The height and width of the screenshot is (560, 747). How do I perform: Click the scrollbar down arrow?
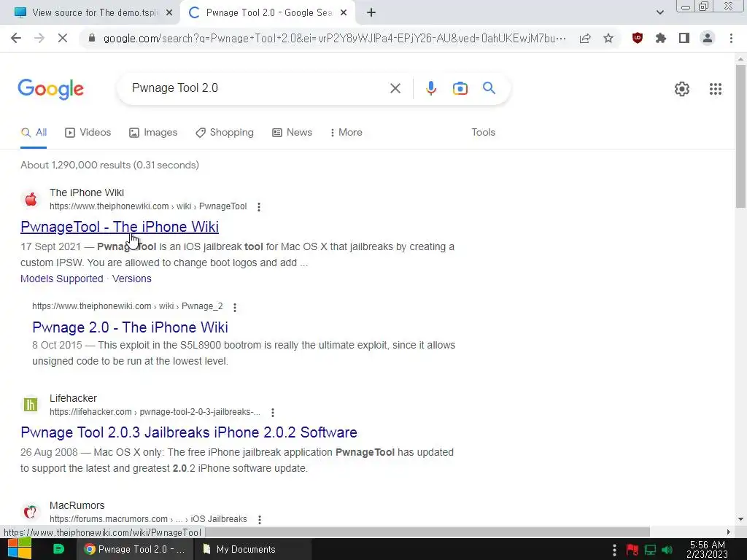(740, 519)
